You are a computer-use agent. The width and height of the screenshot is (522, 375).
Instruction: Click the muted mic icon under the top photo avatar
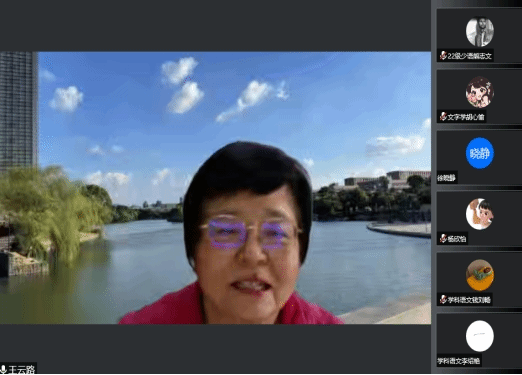pyautogui.click(x=443, y=56)
